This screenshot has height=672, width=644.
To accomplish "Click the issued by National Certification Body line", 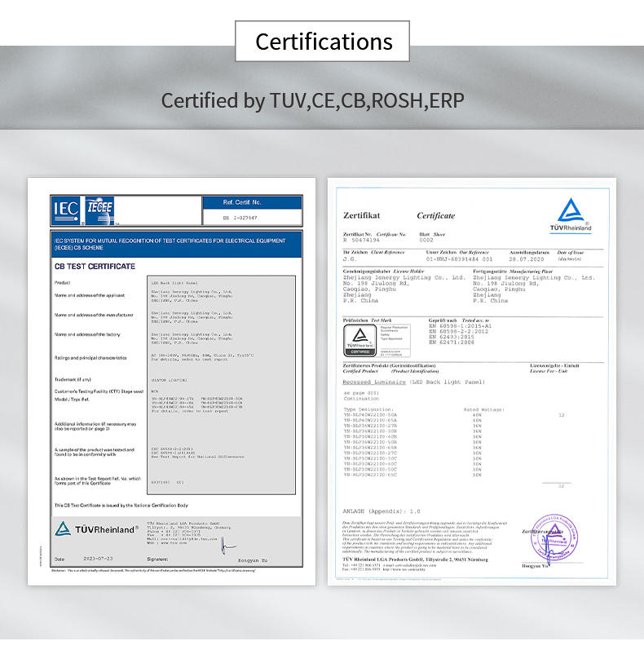I will (121, 506).
